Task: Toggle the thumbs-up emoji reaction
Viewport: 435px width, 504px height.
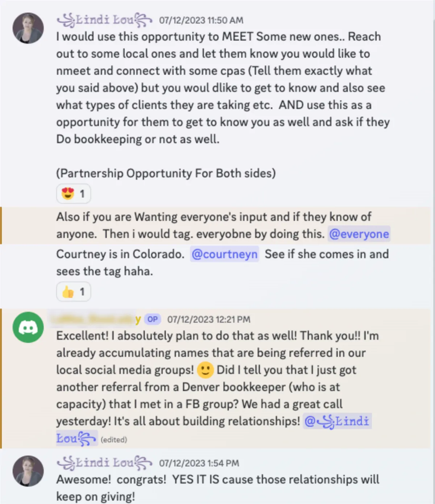Action: coord(74,292)
